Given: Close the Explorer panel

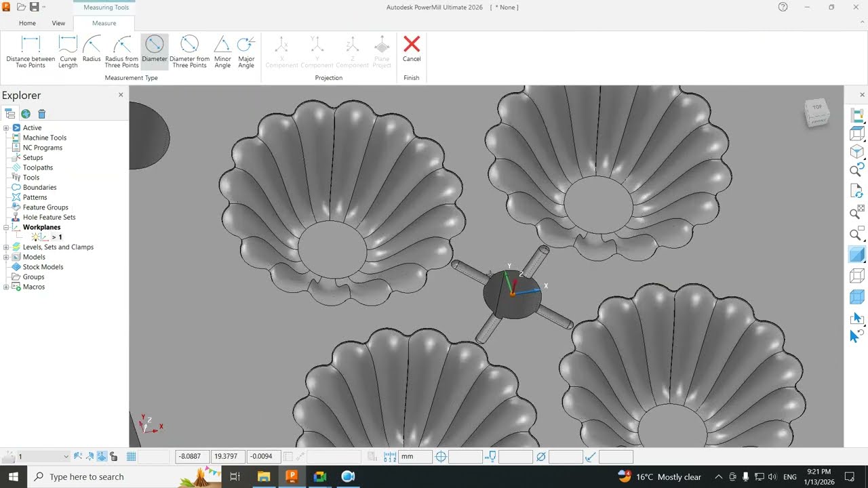Looking at the screenshot, I should tap(121, 95).
